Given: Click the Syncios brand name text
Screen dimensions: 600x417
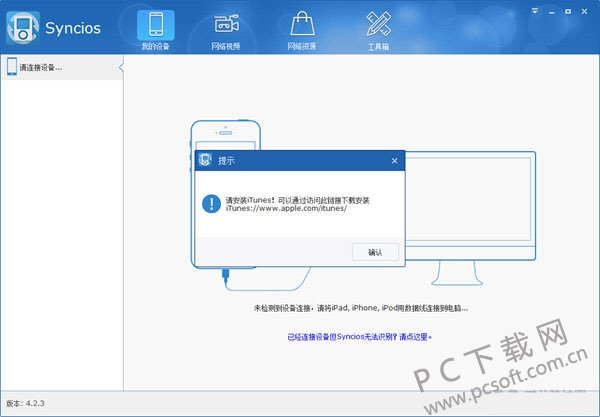Looking at the screenshot, I should click(73, 28).
